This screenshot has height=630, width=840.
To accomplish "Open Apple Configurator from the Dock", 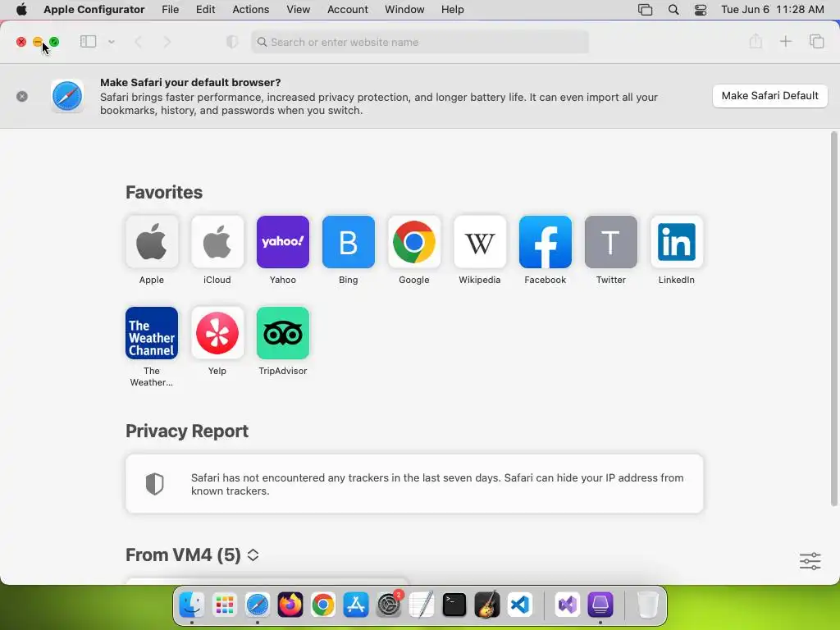I will 600,605.
